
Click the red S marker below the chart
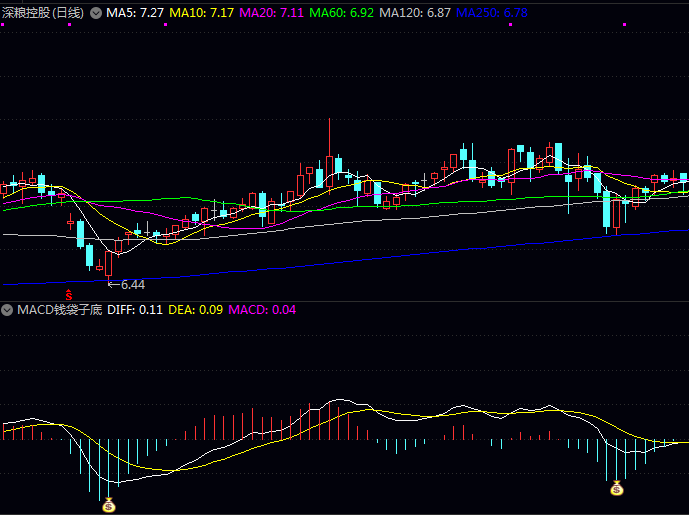click(69, 295)
